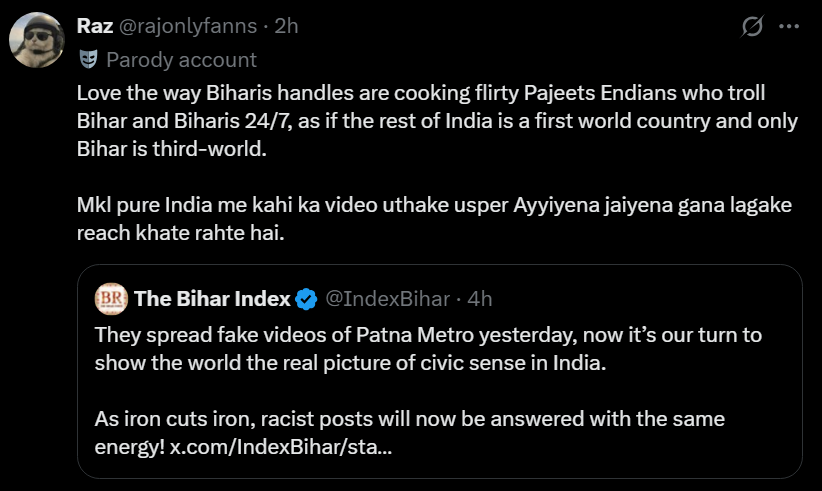This screenshot has width=822, height=491.
Task: Open the Raz display name link
Action: click(x=95, y=27)
